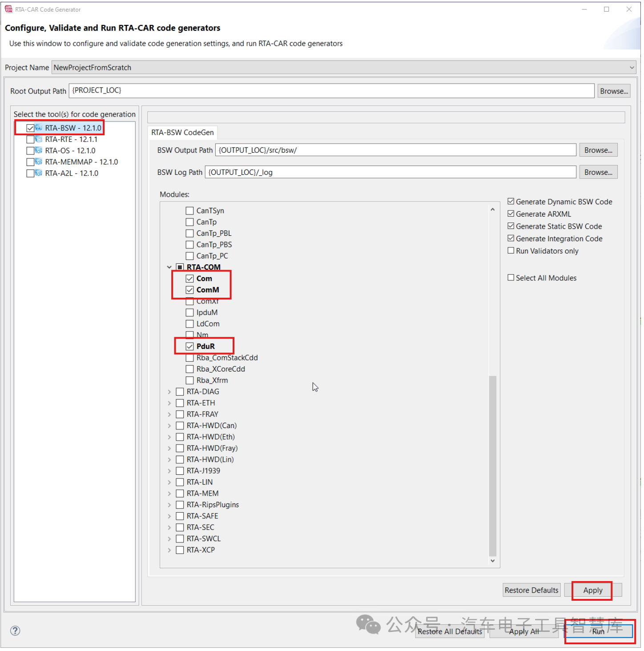Enable the RTA-OS - 12.1.0 checkbox
The height and width of the screenshot is (651, 644).
pos(30,151)
